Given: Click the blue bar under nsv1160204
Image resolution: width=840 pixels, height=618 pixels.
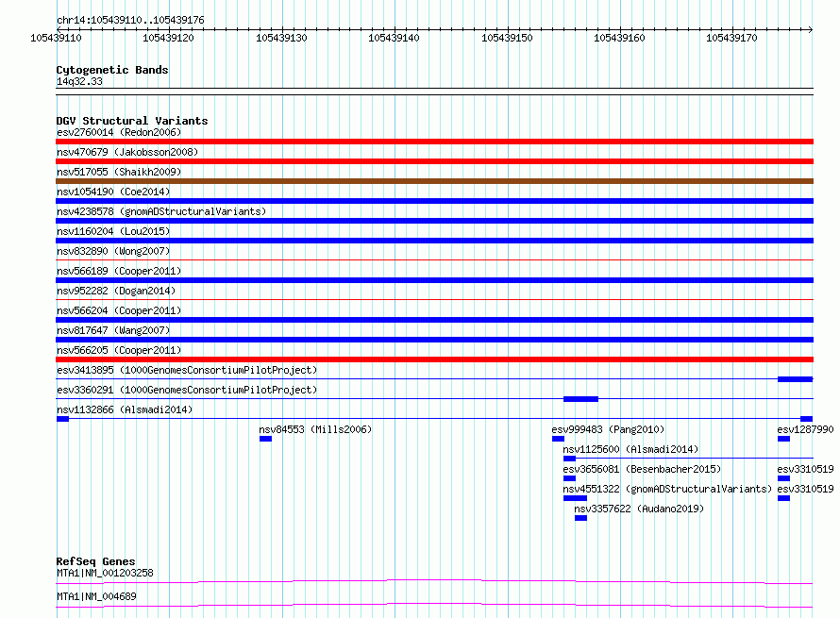Looking at the screenshot, I should point(434,241).
